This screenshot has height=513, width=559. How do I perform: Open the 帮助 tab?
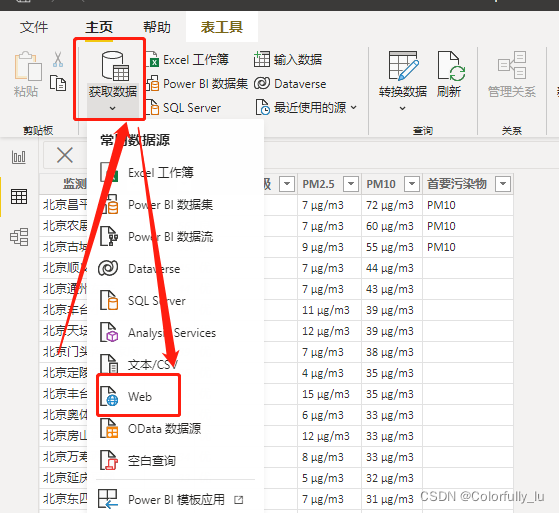tap(157, 27)
